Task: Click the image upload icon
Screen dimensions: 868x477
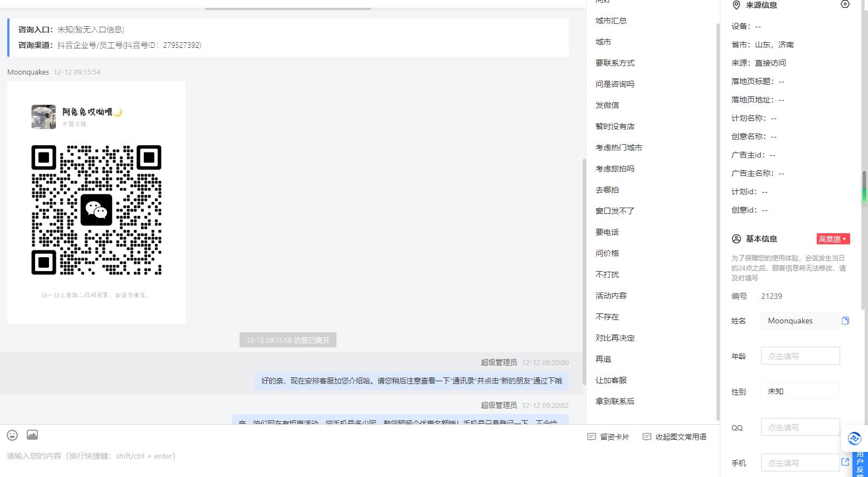Action: click(x=32, y=435)
